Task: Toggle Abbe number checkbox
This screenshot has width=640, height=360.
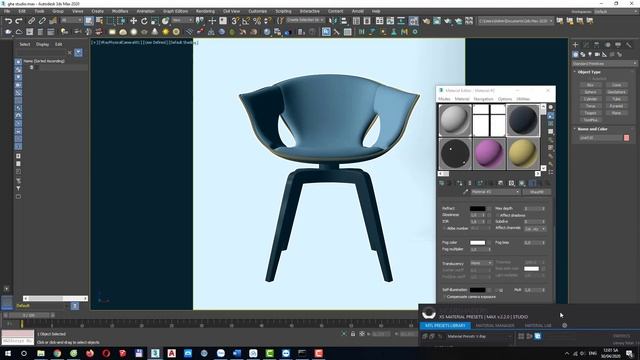Action: tap(444, 229)
